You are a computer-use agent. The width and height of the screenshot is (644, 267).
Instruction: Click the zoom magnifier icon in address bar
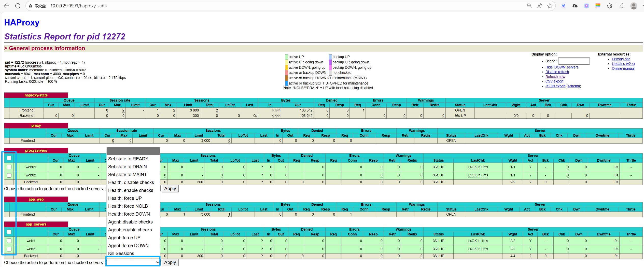(529, 6)
